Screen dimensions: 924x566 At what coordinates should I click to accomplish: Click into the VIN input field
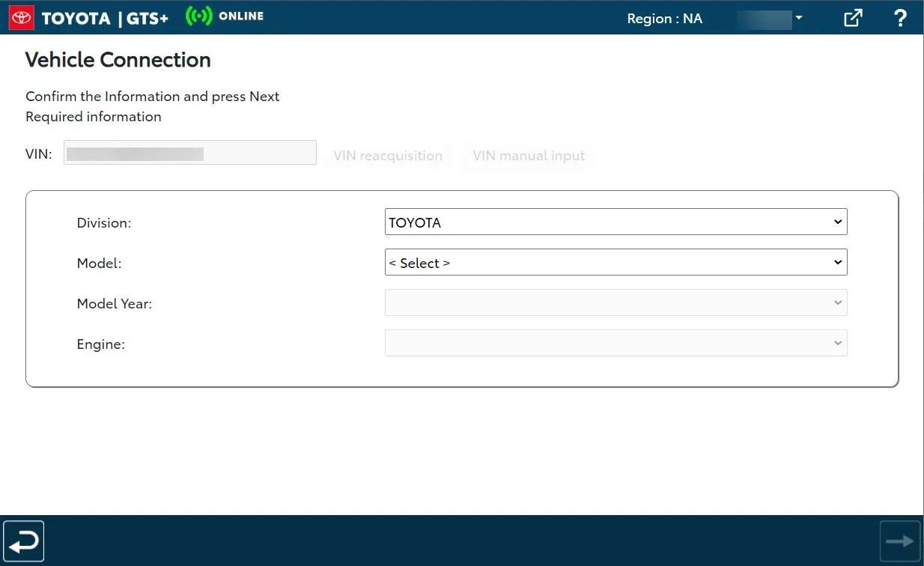tap(190, 153)
